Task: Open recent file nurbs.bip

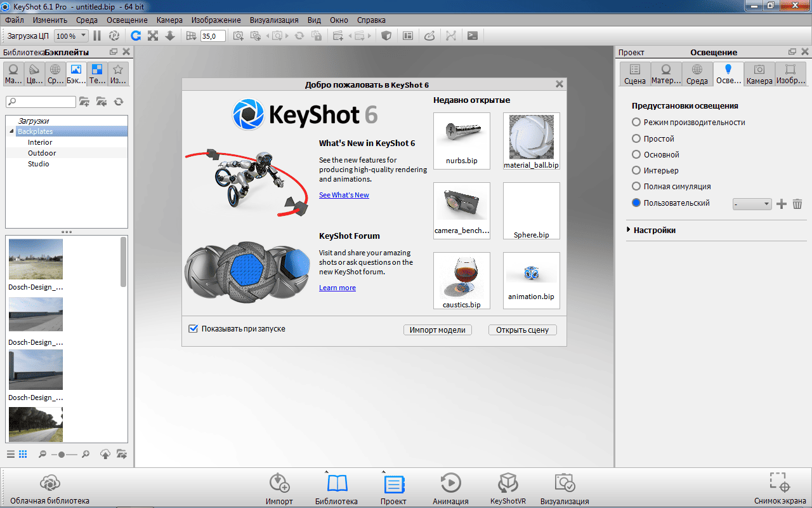Action: tap(462, 140)
